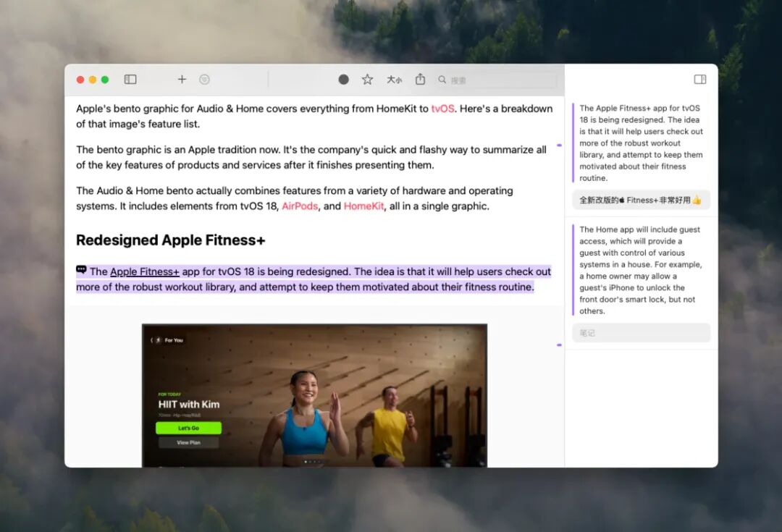This screenshot has width=782, height=532.
Task: Open the HomeKit link
Action: pos(363,206)
